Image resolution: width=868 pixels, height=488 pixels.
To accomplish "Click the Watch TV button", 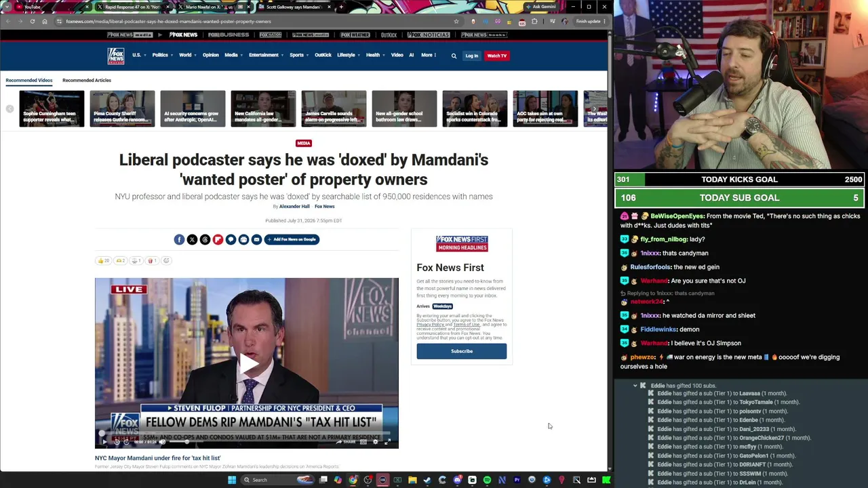I will (x=497, y=56).
